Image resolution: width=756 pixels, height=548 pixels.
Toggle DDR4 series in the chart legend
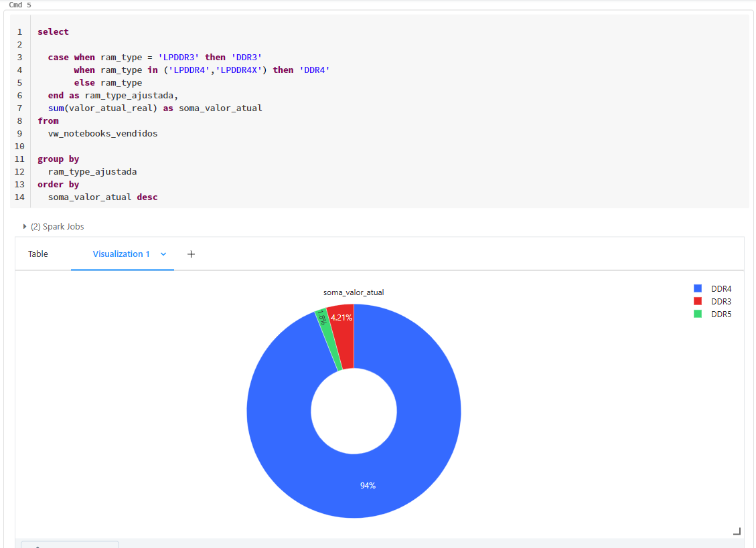(x=721, y=288)
